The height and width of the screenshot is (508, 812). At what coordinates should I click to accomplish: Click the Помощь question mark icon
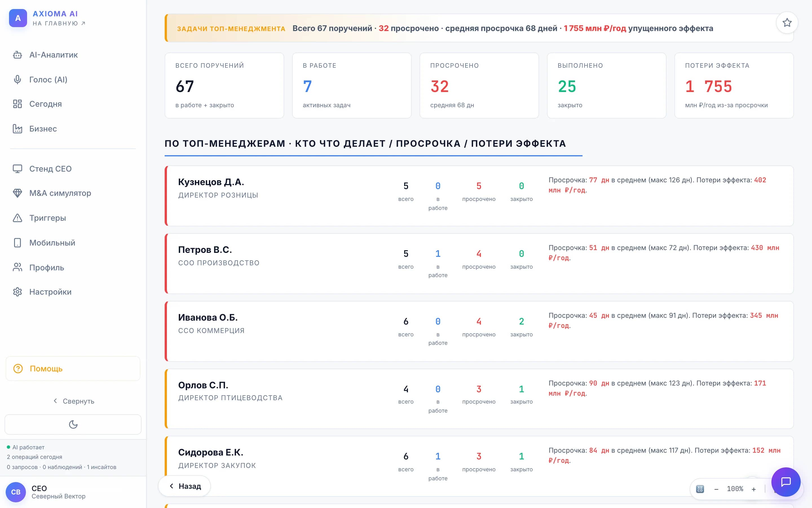coord(18,369)
